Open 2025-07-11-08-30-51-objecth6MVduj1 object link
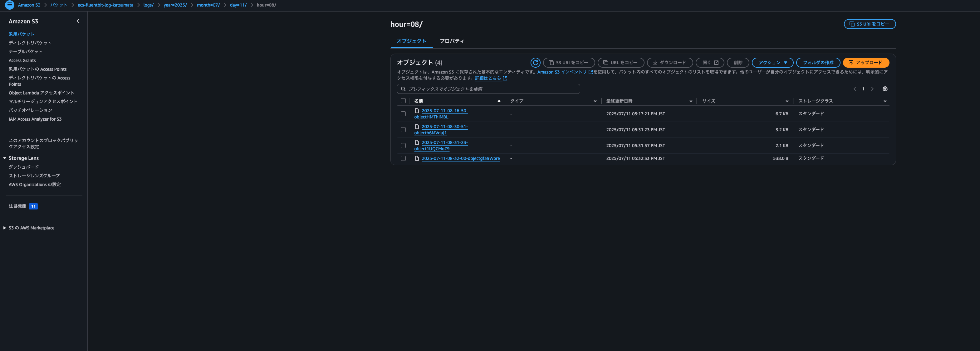The image size is (980, 351). tap(441, 130)
